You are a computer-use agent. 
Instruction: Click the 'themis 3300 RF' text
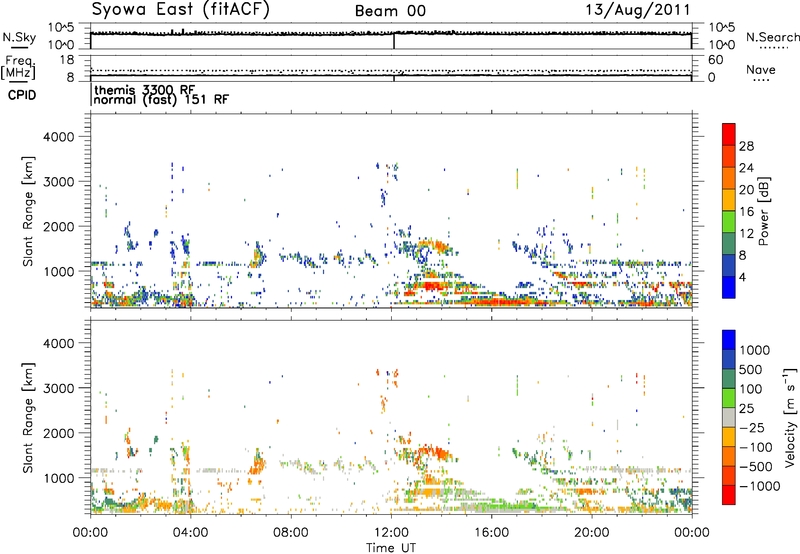[x=144, y=90]
